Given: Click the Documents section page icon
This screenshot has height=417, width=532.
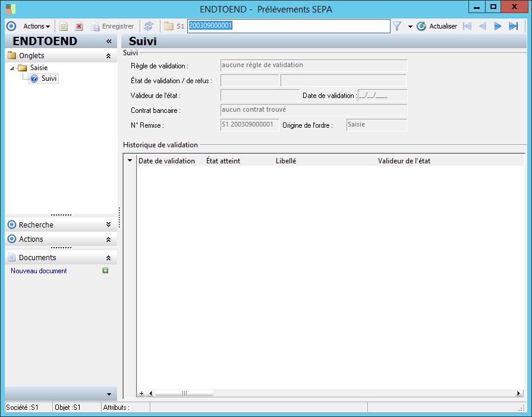Looking at the screenshot, I should click(11, 257).
